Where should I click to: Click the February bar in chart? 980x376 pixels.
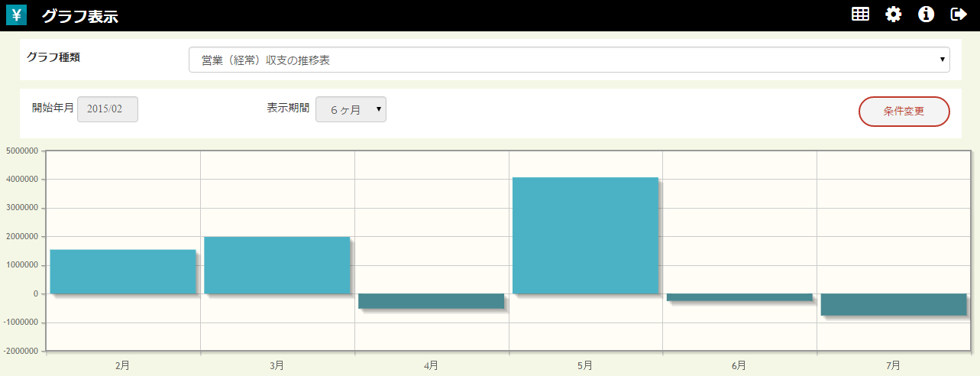pyautogui.click(x=122, y=271)
